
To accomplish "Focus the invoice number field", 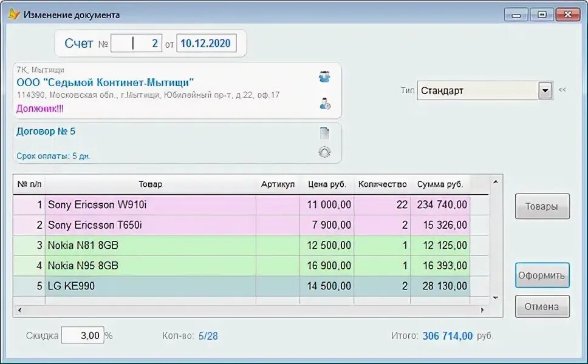I will coord(137,44).
